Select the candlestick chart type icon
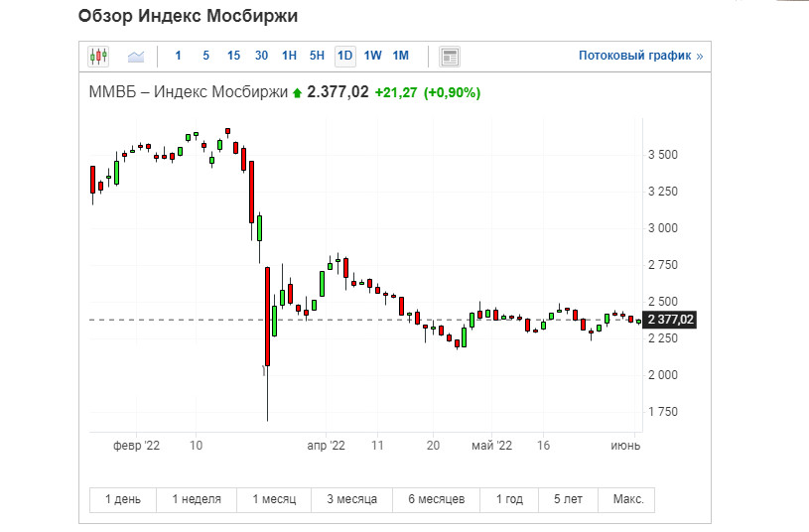Screen dimensions: 809x532 pos(98,56)
